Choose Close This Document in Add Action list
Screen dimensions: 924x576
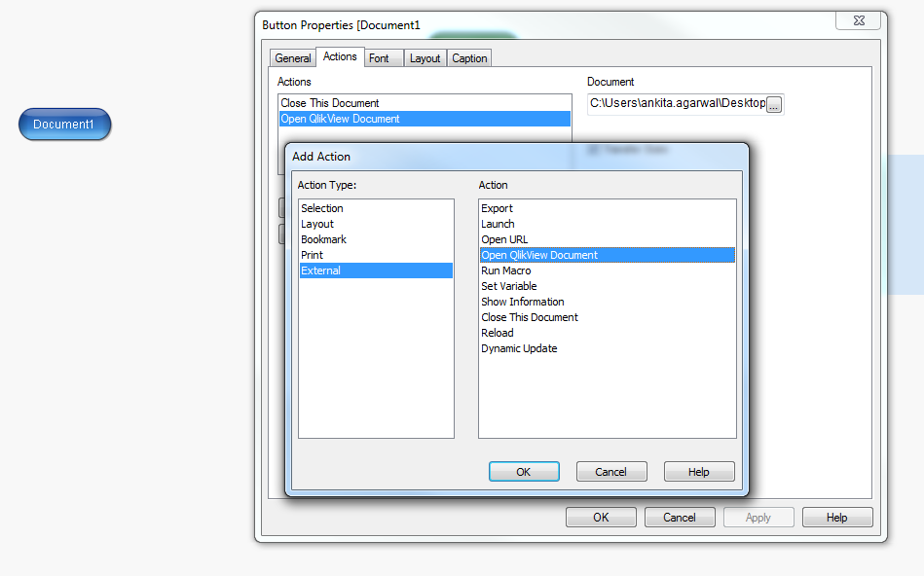608,317
